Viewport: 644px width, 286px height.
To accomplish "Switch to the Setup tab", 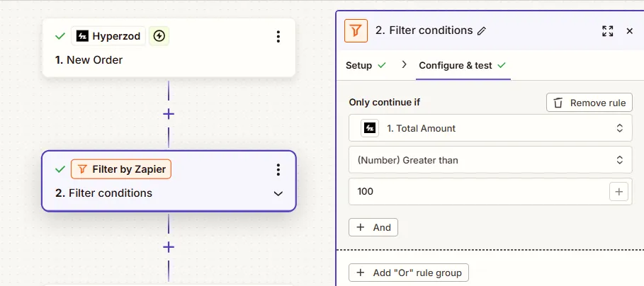I will [366, 65].
